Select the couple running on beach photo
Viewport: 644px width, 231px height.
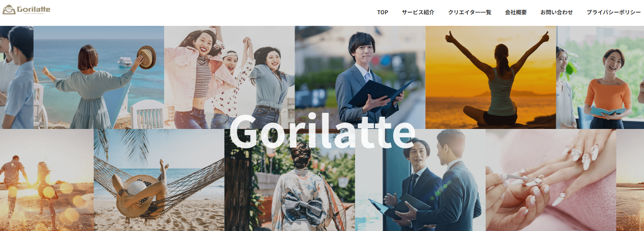[x=47, y=180]
